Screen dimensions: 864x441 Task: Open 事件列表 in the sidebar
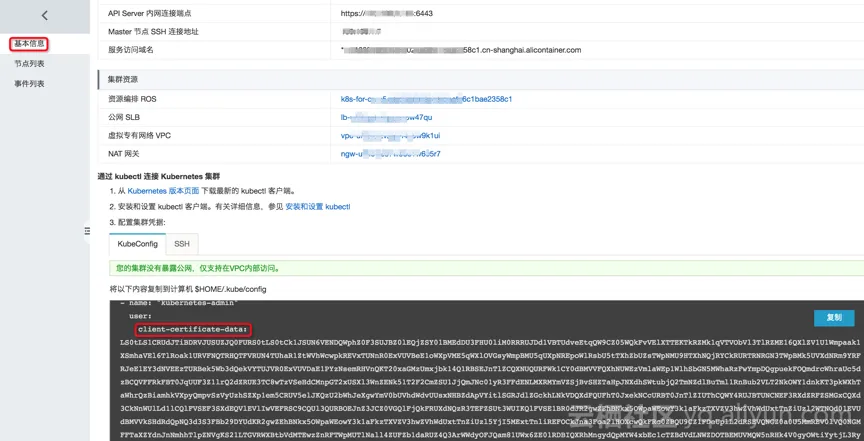pos(29,84)
